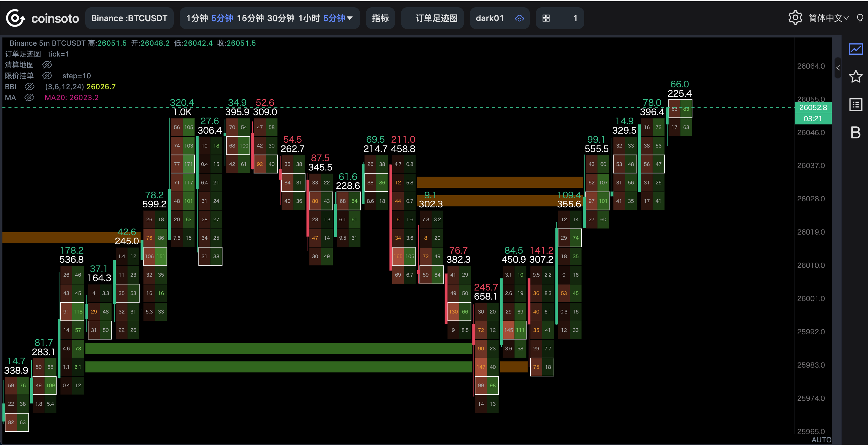Click the star favorites icon

point(856,76)
